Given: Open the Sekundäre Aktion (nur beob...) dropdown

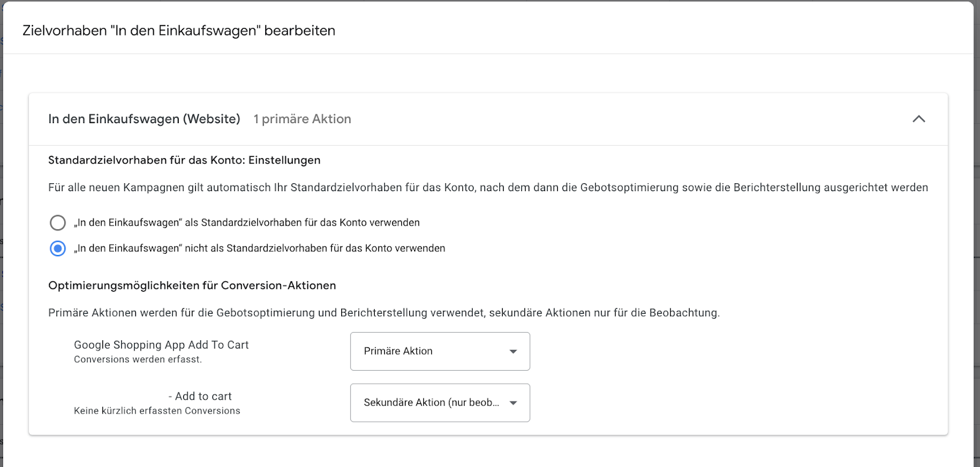Looking at the screenshot, I should [x=440, y=403].
